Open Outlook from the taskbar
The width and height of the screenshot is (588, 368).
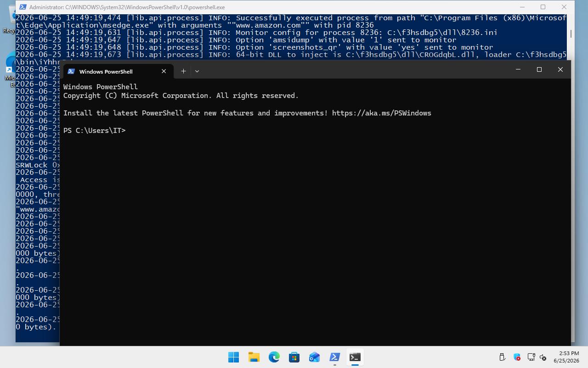coord(314,357)
